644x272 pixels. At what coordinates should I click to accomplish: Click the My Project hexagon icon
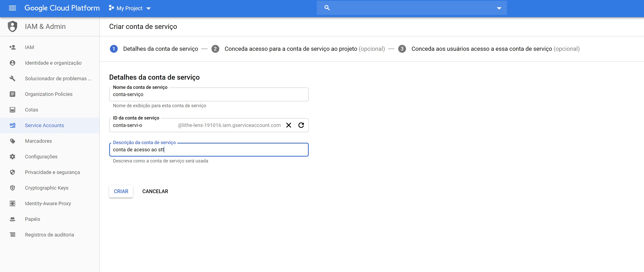tap(111, 8)
